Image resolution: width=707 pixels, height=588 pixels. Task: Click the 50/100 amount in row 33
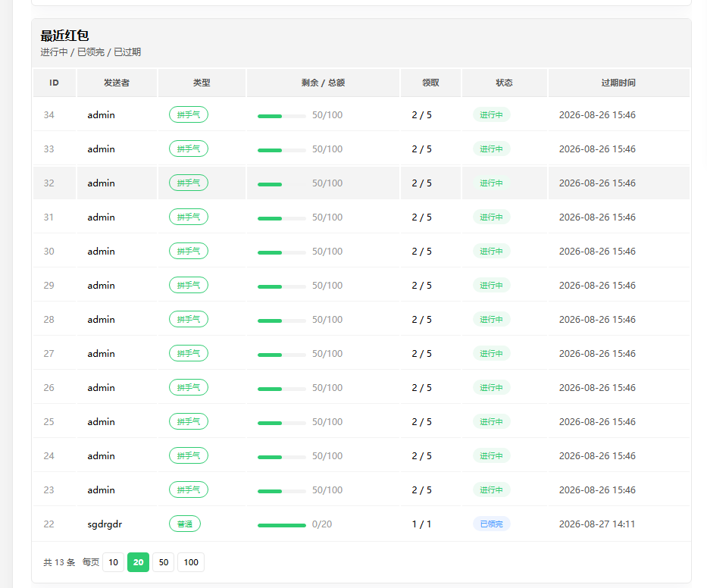[x=327, y=149]
